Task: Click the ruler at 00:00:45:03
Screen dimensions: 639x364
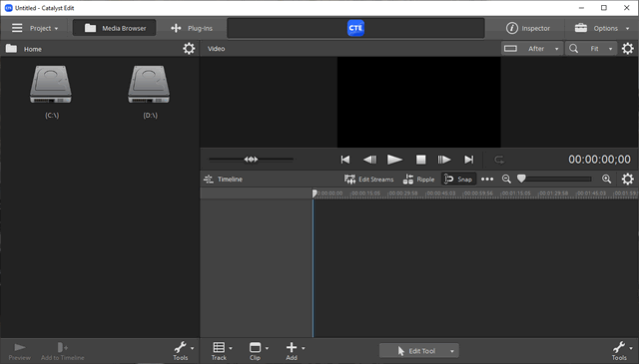Action: 440,193
